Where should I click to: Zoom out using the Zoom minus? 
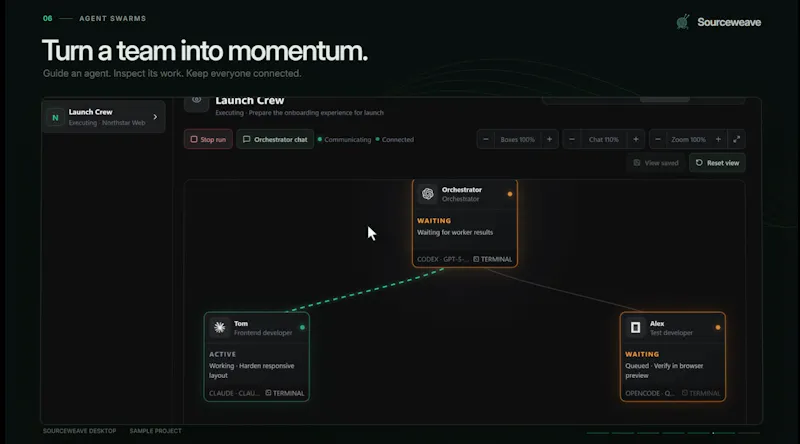(658, 139)
